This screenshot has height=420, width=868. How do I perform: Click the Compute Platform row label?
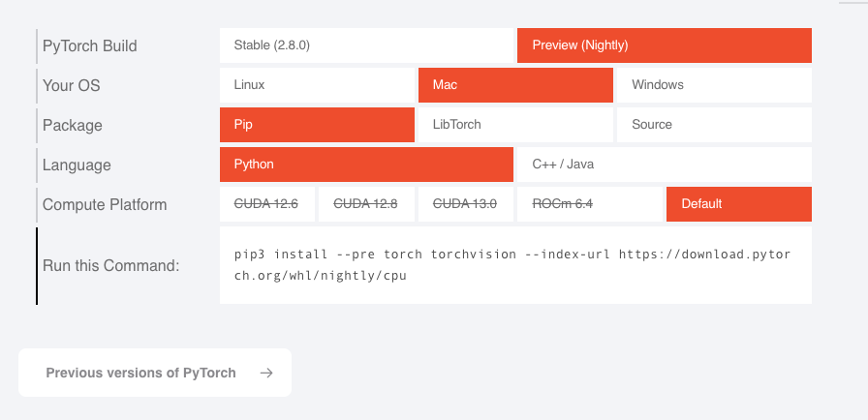coord(105,205)
